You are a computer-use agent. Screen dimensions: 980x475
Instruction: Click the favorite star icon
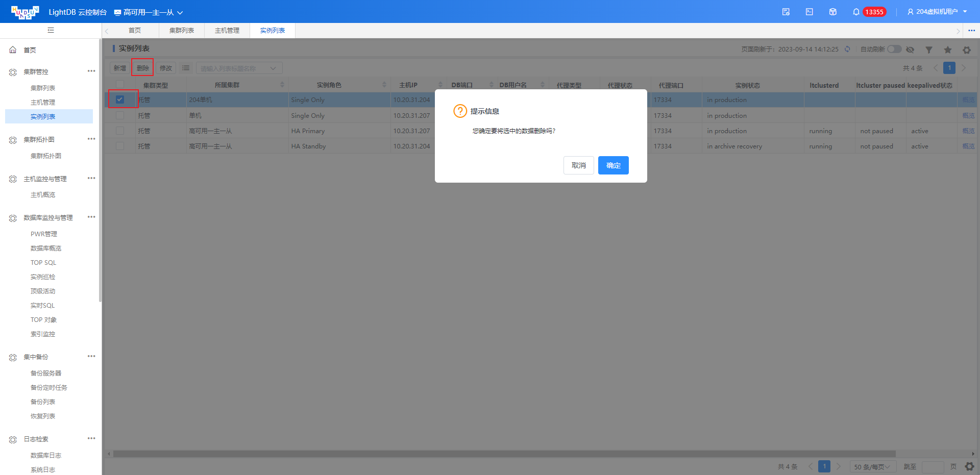click(948, 50)
